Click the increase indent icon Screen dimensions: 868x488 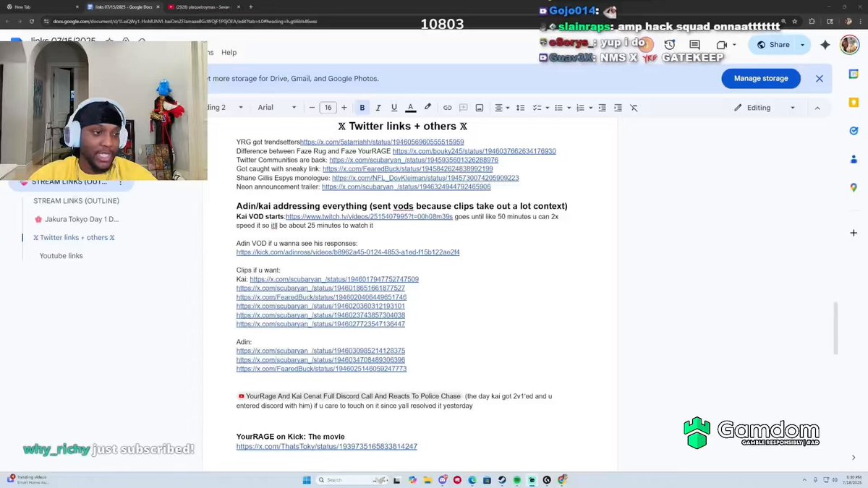click(x=618, y=108)
